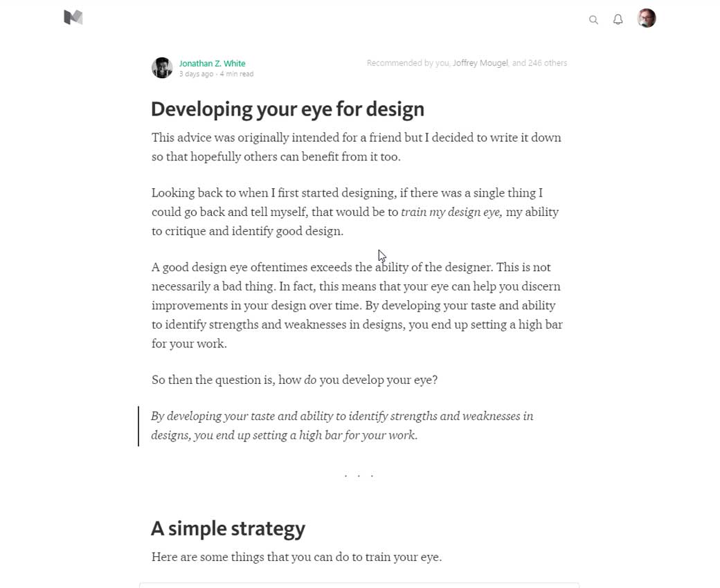Click the "Here are some things" sentence
Viewport: 720px width, 588px height.
[x=296, y=557]
